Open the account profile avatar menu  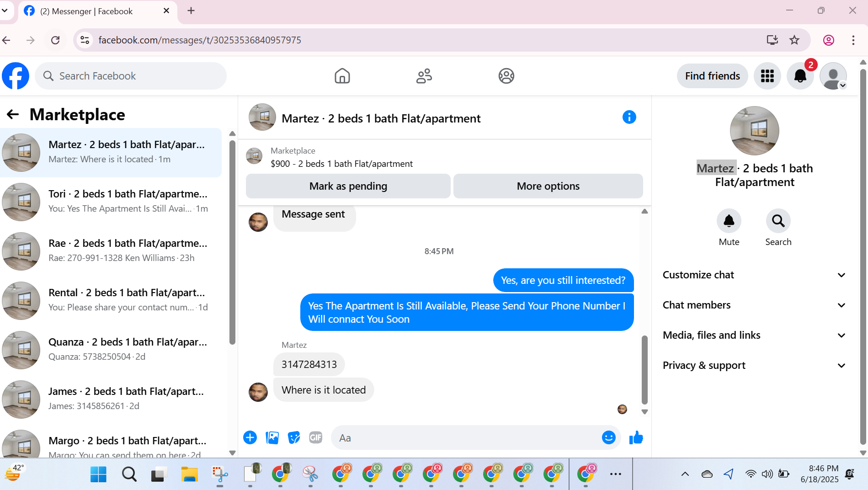click(833, 76)
